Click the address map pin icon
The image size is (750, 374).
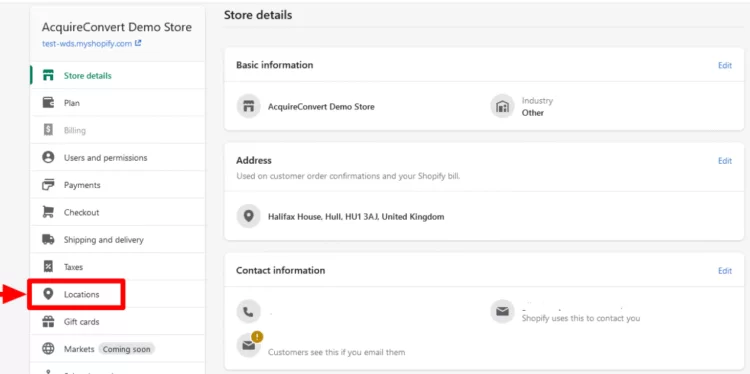coord(248,216)
